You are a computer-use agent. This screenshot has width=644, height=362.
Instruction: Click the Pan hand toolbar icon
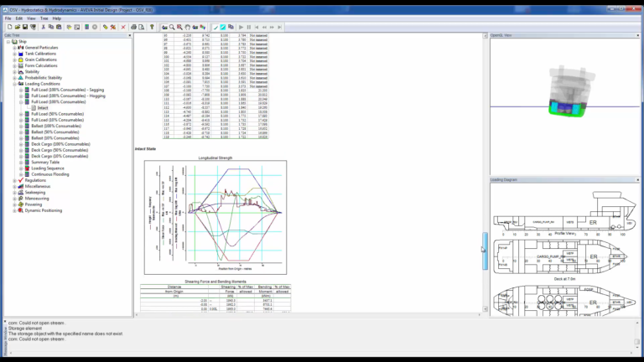click(x=187, y=27)
